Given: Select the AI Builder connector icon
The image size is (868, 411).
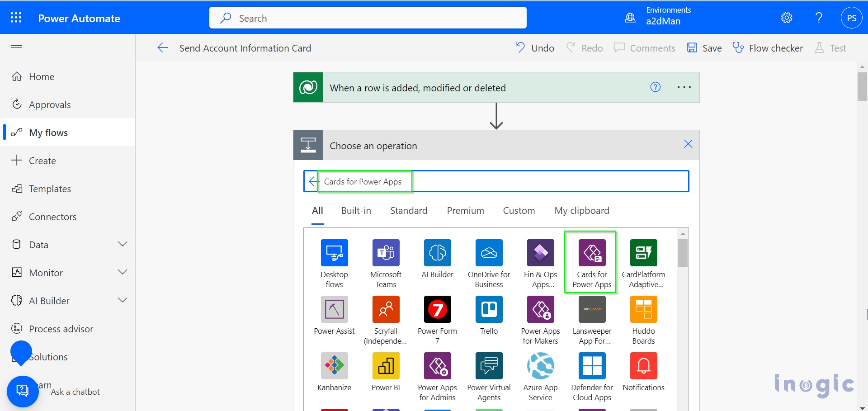Looking at the screenshot, I should click(x=437, y=252).
